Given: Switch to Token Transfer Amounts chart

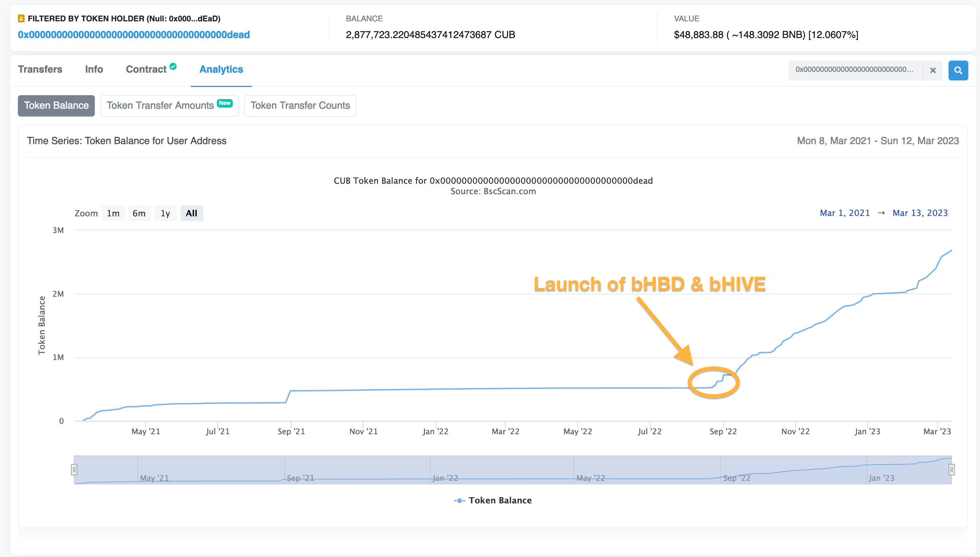Looking at the screenshot, I should tap(169, 106).
